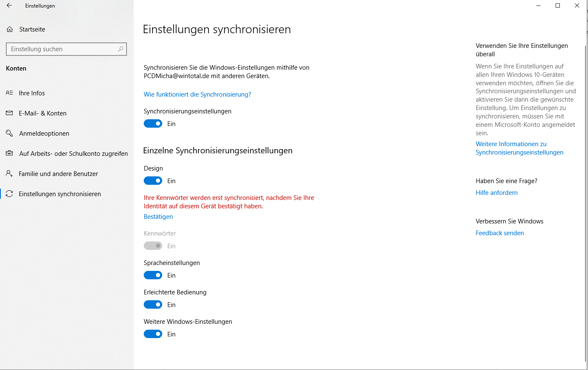Open the E-Mail- & Konten section
588x370 pixels.
(x=42, y=113)
